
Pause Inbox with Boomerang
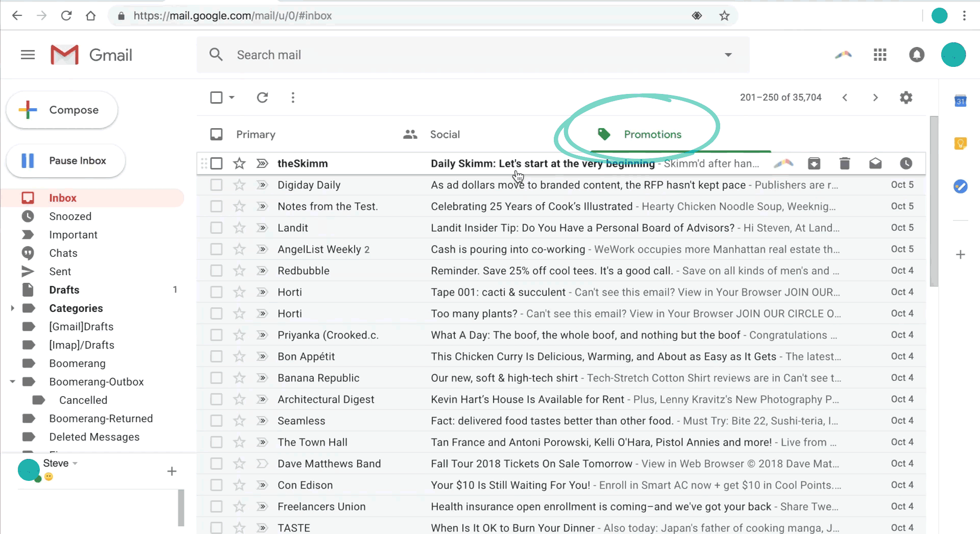(65, 161)
